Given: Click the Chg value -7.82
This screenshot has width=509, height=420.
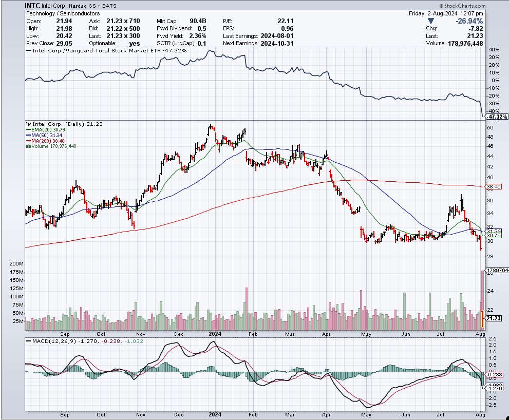Looking at the screenshot, I should pyautogui.click(x=475, y=29).
